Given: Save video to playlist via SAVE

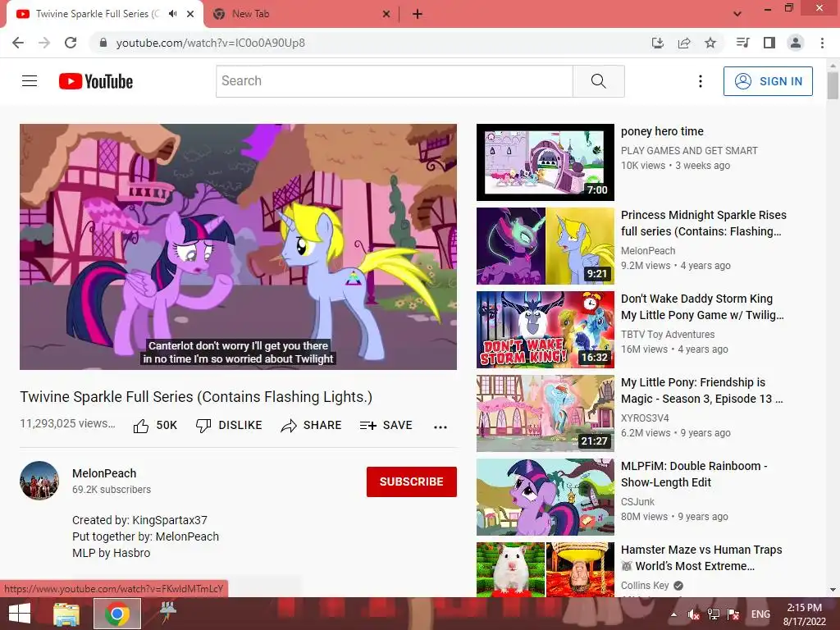Looking at the screenshot, I should pos(386,426).
